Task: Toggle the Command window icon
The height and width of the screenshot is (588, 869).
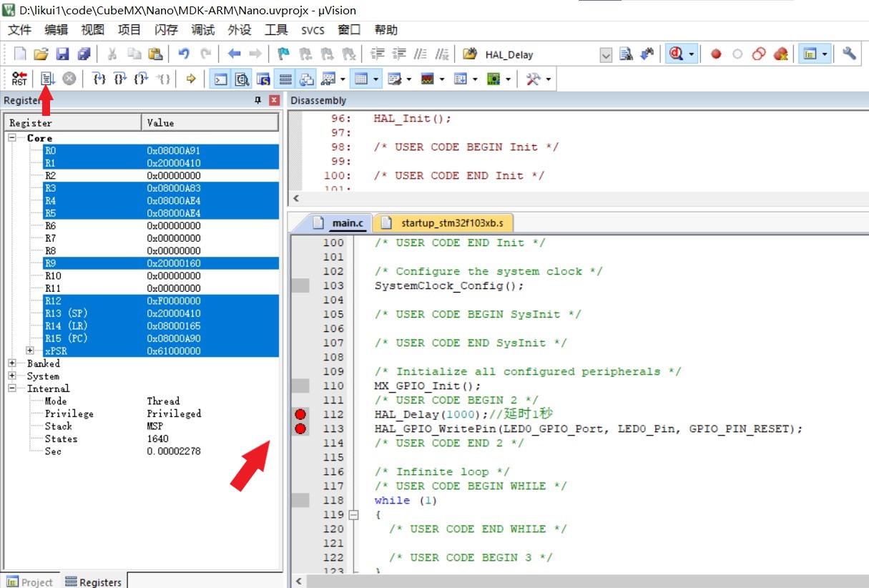Action: [x=221, y=79]
